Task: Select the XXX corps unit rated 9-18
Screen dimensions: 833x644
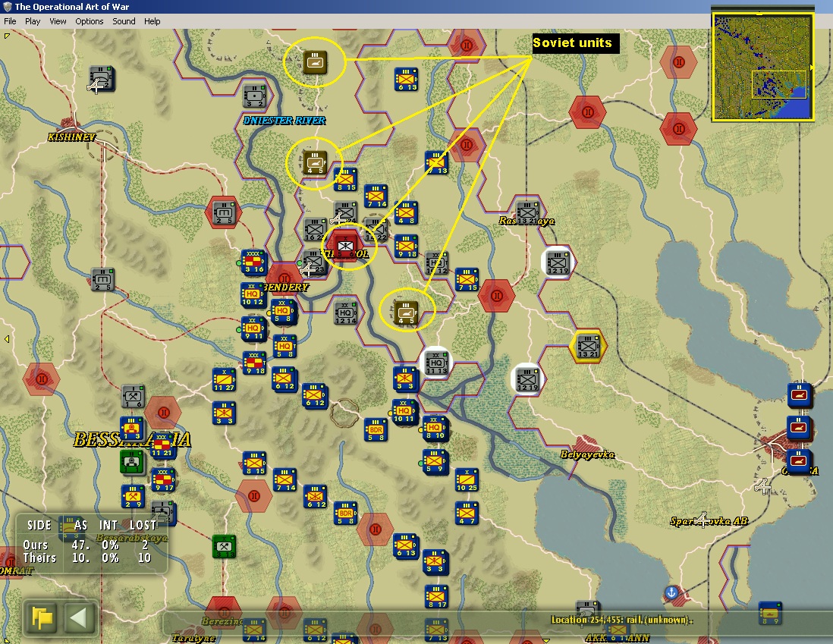Action: click(x=254, y=363)
